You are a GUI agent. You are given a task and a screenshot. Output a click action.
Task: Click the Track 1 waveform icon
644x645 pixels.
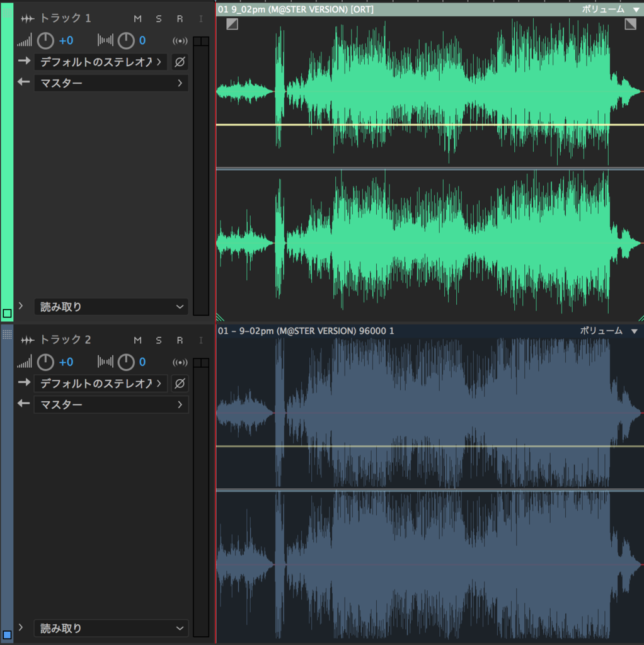tap(28, 18)
